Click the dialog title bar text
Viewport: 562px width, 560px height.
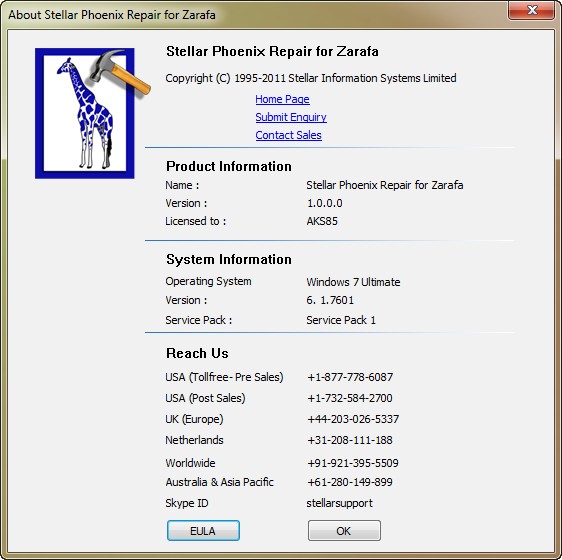tap(112, 15)
